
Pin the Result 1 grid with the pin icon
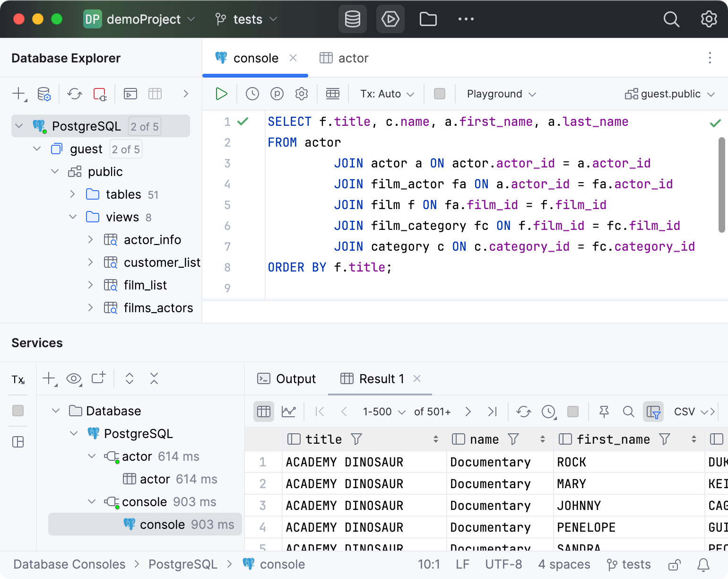[x=604, y=412]
